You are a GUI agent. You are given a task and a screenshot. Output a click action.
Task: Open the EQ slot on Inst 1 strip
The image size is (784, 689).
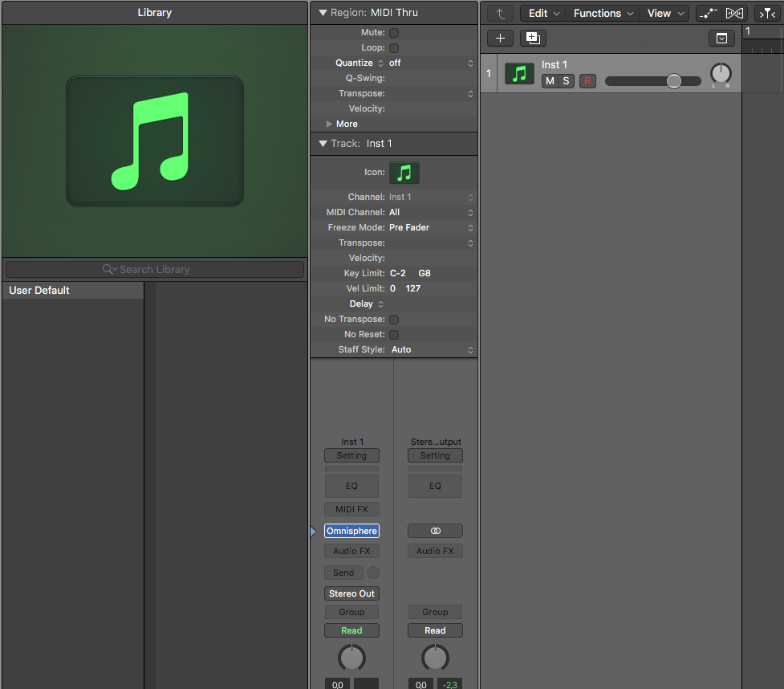tap(351, 486)
